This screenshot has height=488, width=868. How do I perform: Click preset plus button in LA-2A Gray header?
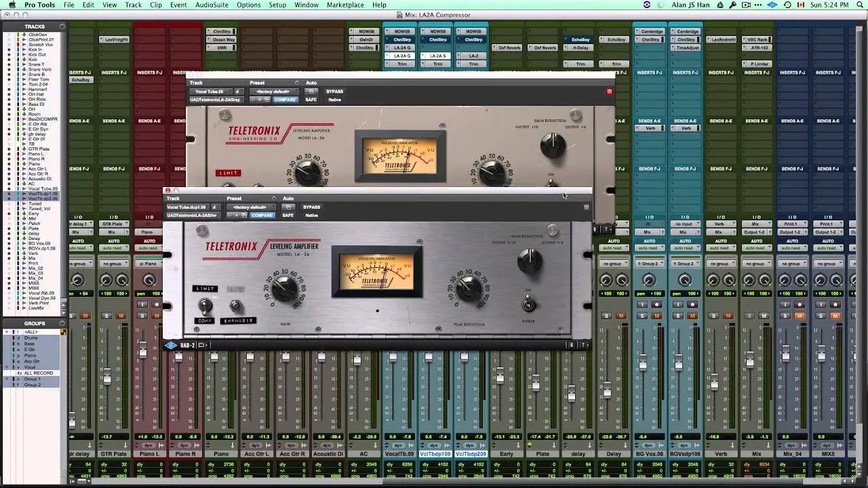click(260, 100)
